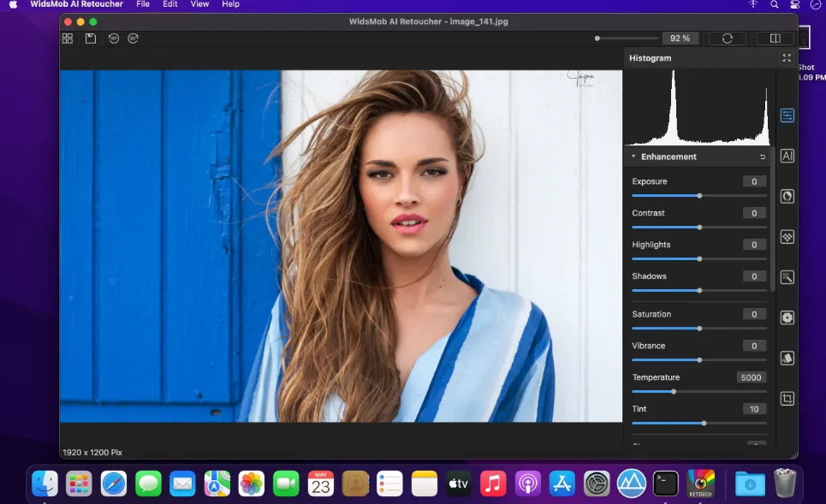The height and width of the screenshot is (504, 826).
Task: Open the Trash in the Dock
Action: click(784, 483)
